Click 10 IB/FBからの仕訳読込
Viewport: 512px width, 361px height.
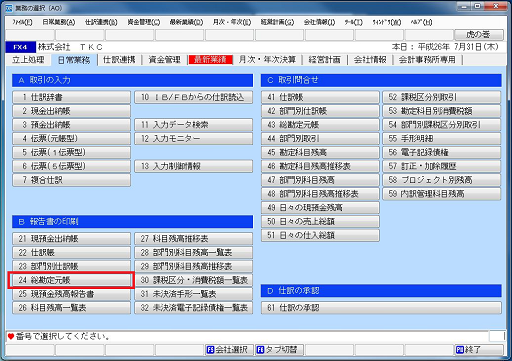tap(194, 97)
